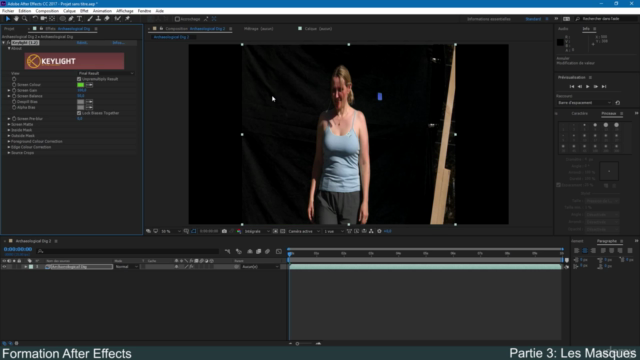This screenshot has height=360, width=640.
Task: Open the 50 % magnification dropdown
Action: [171, 231]
